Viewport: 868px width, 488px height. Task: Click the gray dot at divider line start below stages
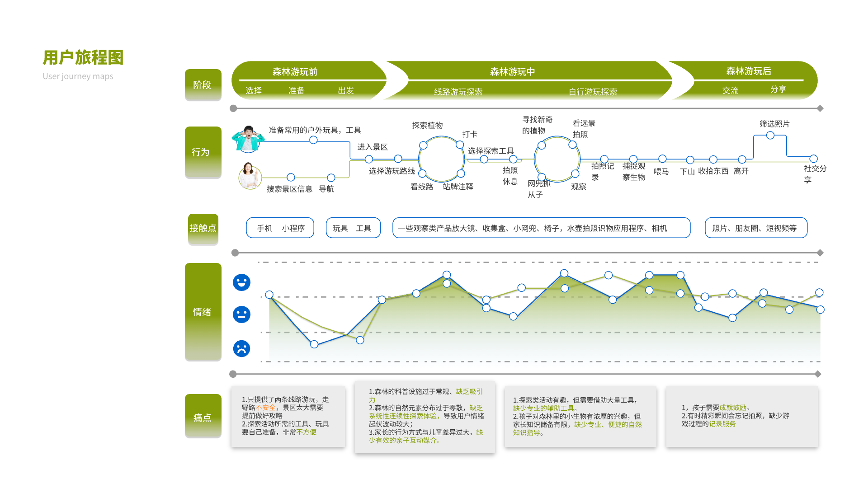[x=233, y=108]
